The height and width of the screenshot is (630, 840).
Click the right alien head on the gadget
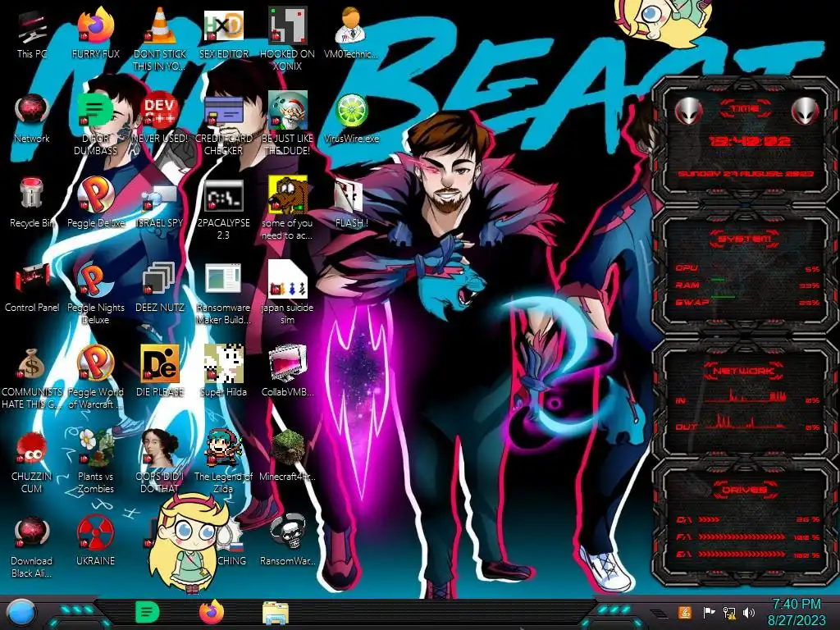806,111
